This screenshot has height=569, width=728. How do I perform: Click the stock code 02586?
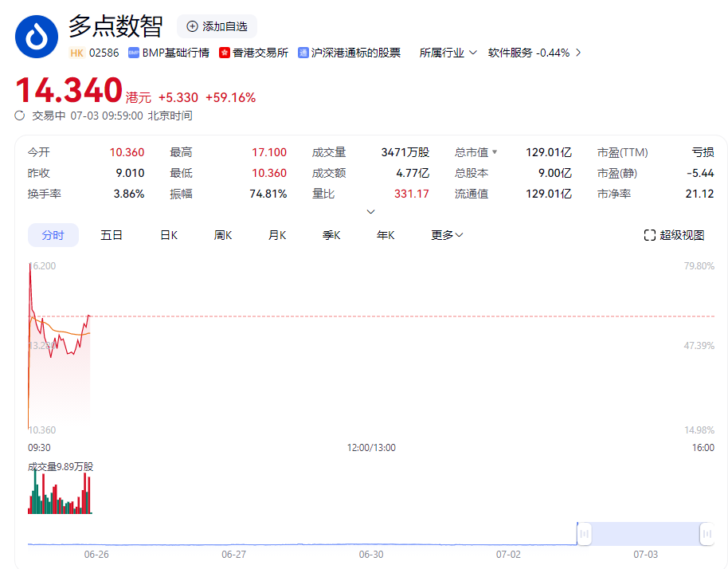[104, 53]
